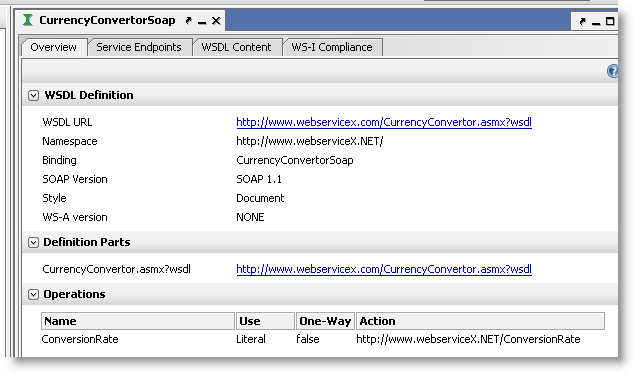Click the desktop pane detach arrow icon

(x=582, y=21)
